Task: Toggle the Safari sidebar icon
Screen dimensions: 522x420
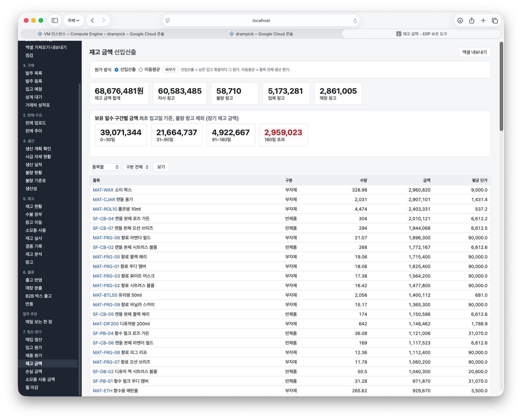Action: click(55, 21)
